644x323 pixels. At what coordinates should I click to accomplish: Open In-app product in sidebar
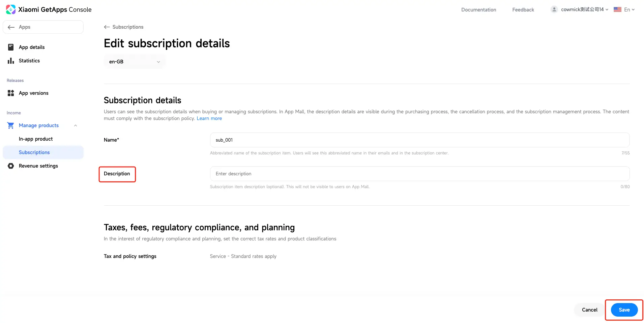coord(36,139)
